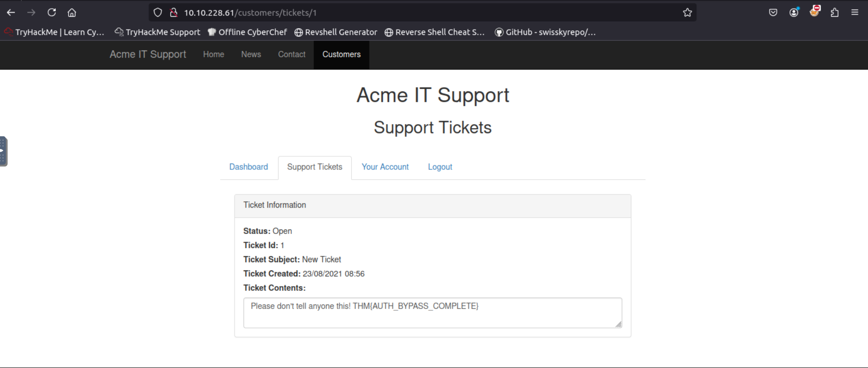This screenshot has width=868, height=368.
Task: Open the Firefox hamburger menu
Action: (x=855, y=13)
